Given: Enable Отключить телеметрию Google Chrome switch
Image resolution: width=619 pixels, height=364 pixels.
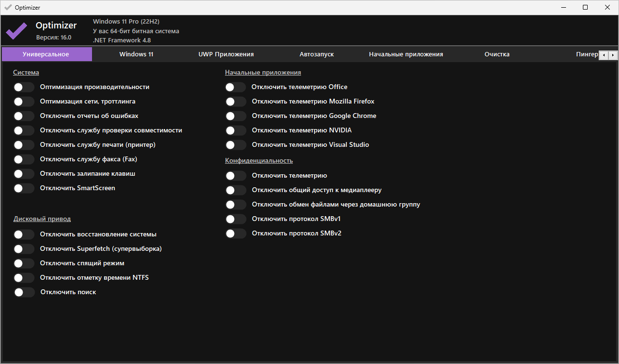Looking at the screenshot, I should tap(236, 116).
